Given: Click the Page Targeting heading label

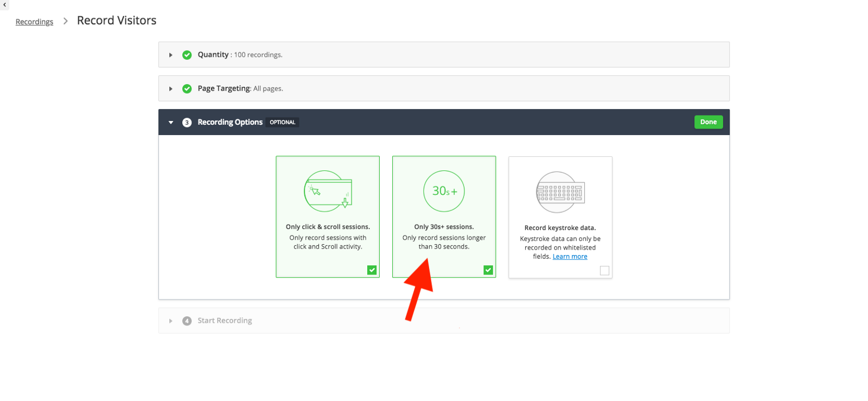Looking at the screenshot, I should click(x=224, y=88).
